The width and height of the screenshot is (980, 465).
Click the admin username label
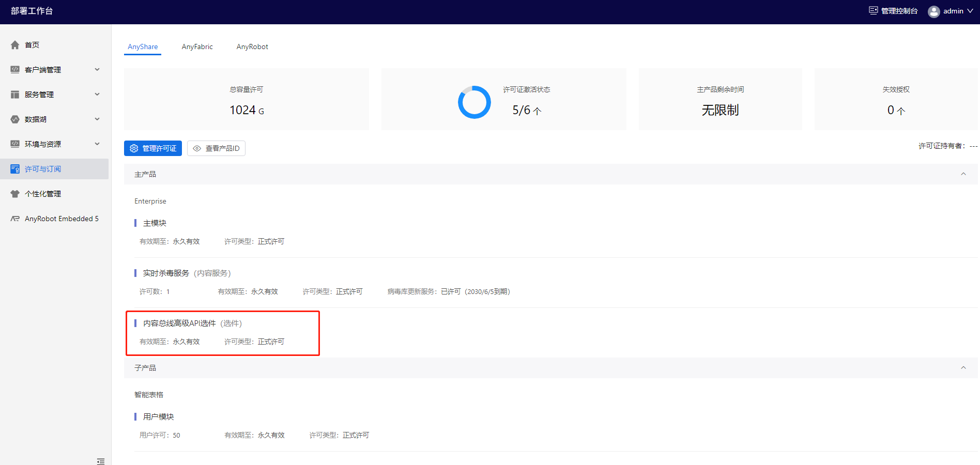(953, 11)
